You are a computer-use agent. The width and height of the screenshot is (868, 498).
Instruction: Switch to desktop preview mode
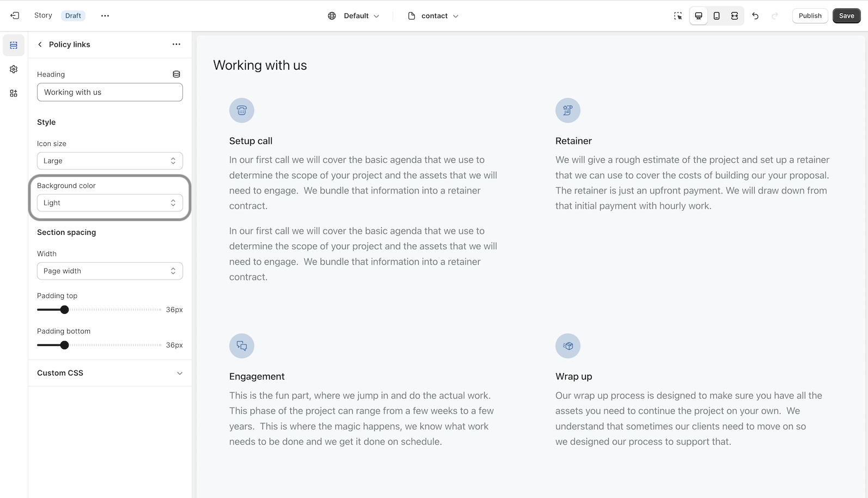(x=699, y=16)
